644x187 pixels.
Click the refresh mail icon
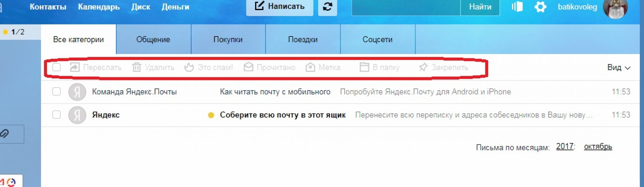pos(327,7)
